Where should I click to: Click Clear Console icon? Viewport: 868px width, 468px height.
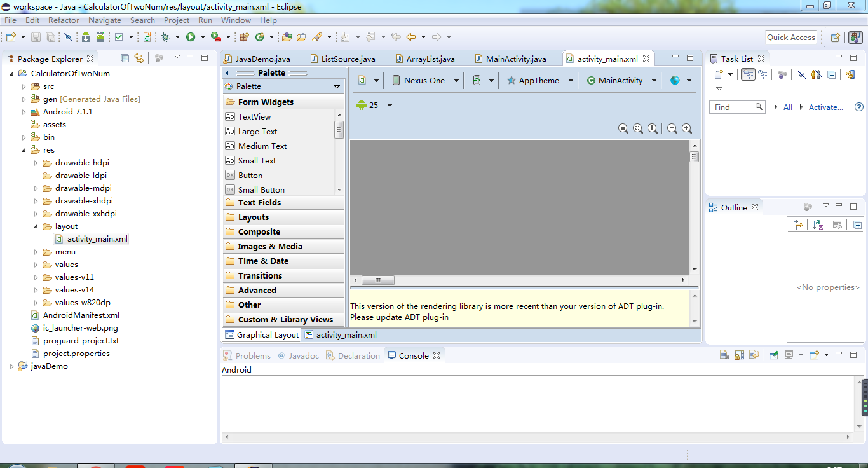point(724,355)
